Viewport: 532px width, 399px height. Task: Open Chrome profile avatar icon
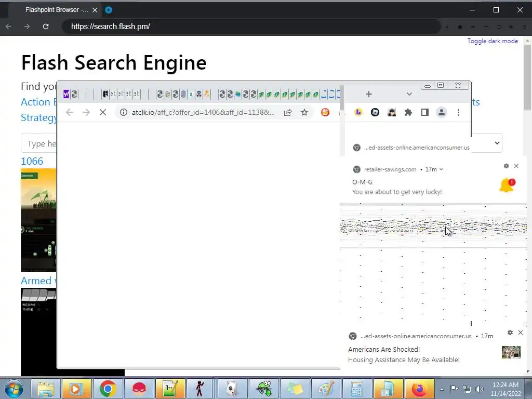(442, 112)
